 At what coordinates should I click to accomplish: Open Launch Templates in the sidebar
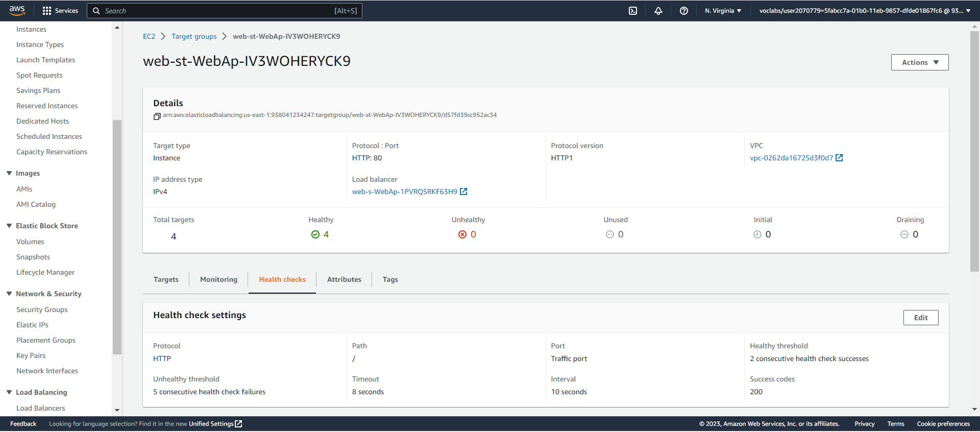(x=45, y=60)
